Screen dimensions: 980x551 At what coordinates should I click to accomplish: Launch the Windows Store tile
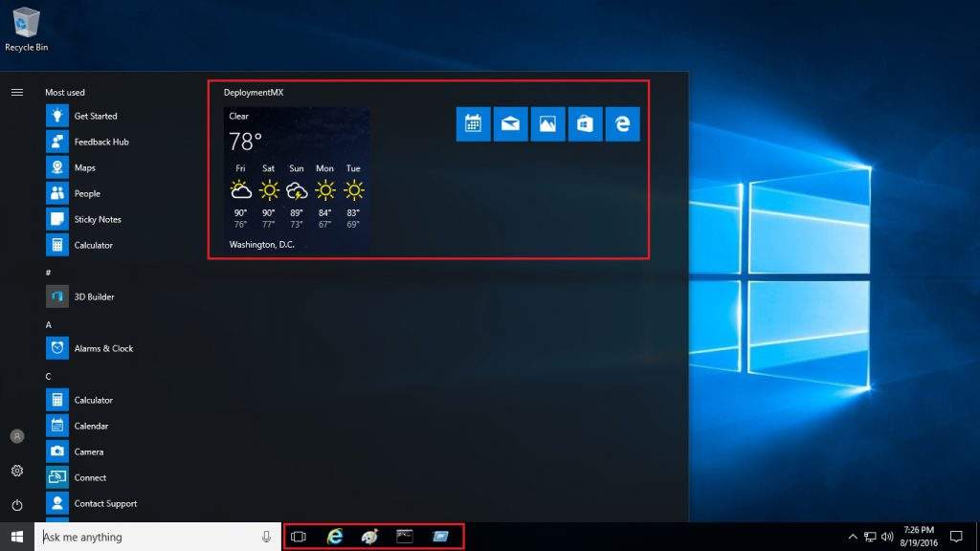(585, 124)
